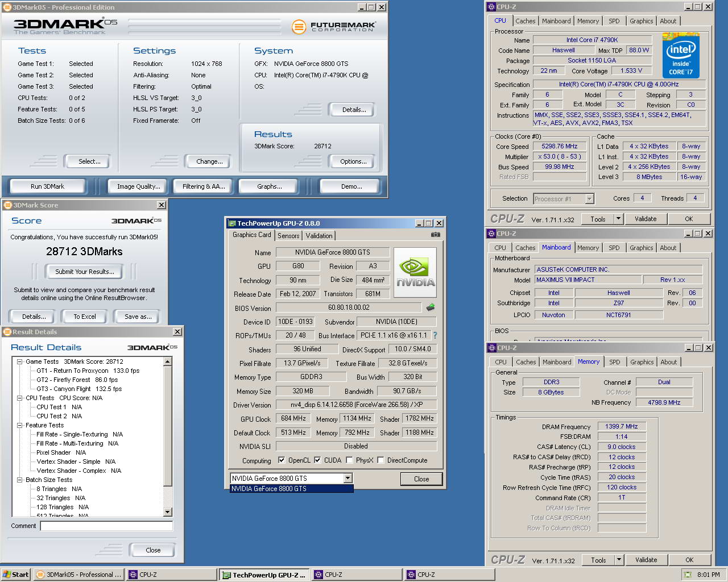Click OK button in the bottom CPU-Z window
The image size is (728, 582).
689,560
